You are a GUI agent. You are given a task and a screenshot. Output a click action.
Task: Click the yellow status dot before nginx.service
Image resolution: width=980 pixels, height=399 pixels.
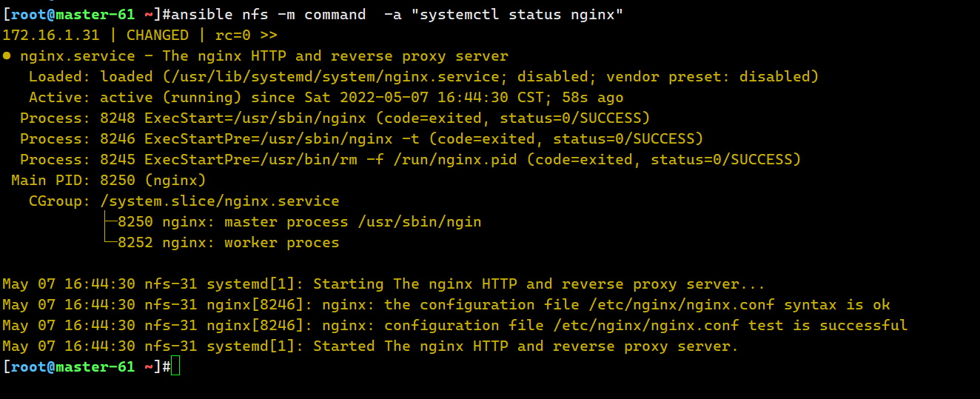[x=7, y=56]
